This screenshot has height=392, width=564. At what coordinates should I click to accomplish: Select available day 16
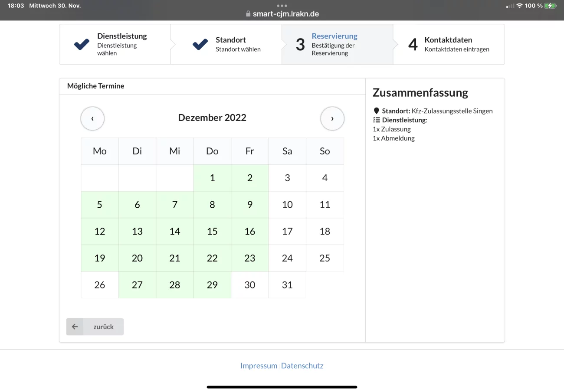[250, 232]
